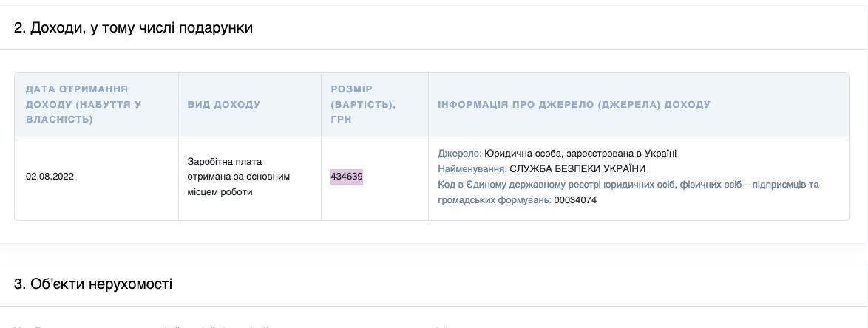This screenshot has height=328, width=868.
Task: Click the 'Вид доходу' column header
Action: click(224, 105)
